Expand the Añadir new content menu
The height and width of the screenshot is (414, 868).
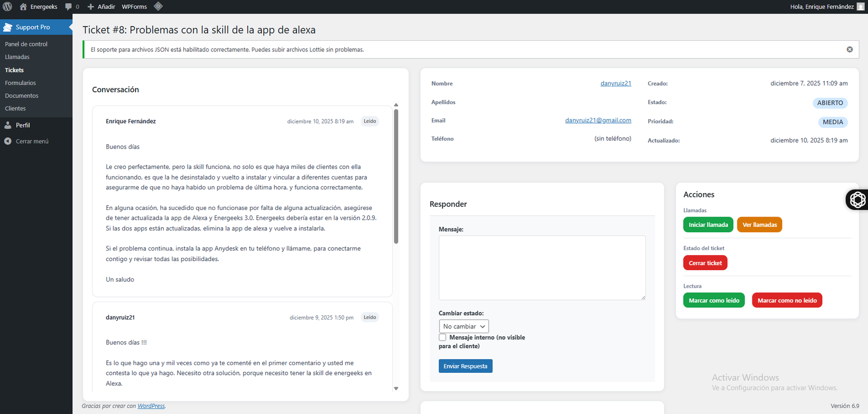pos(101,7)
